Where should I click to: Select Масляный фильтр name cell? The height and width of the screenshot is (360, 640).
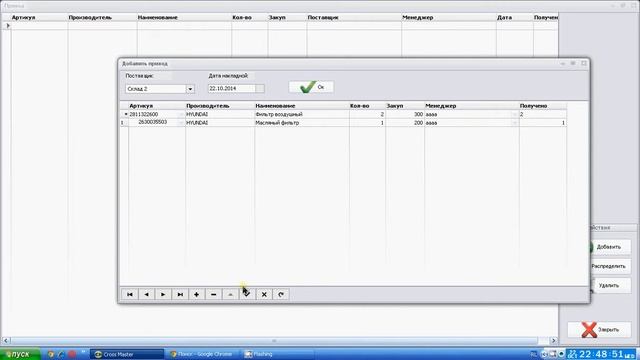(302, 122)
